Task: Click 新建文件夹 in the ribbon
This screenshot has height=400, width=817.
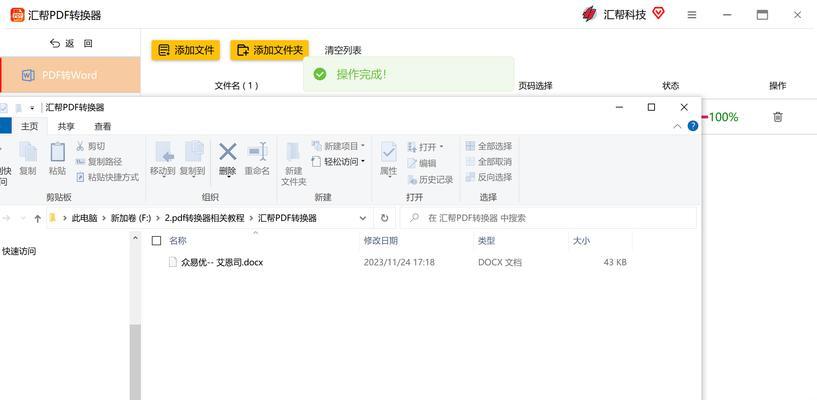Action: [293, 164]
